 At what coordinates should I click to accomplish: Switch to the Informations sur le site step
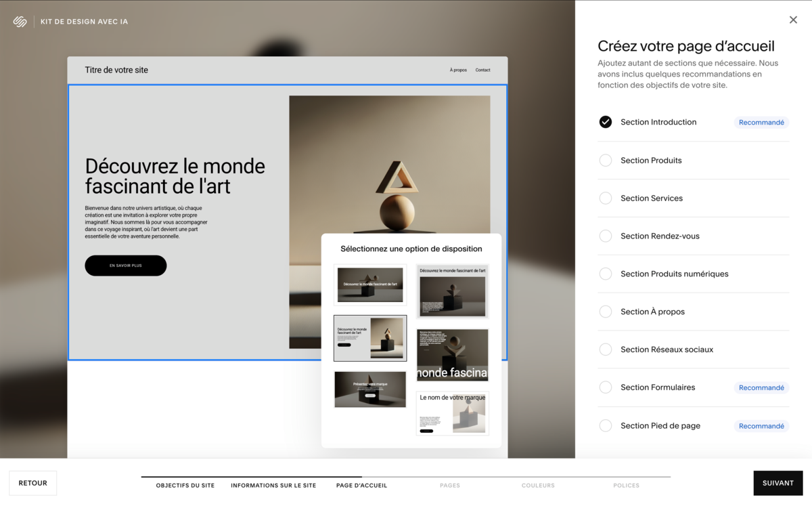(x=273, y=485)
